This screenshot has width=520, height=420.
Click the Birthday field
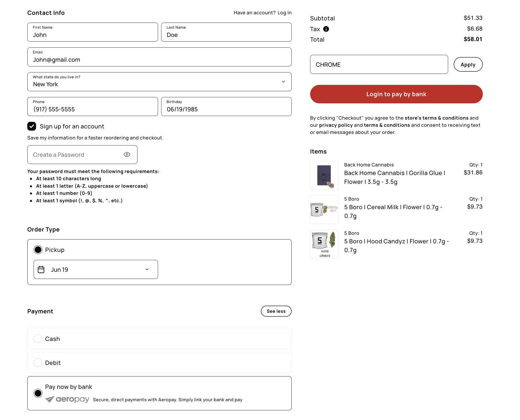point(226,107)
